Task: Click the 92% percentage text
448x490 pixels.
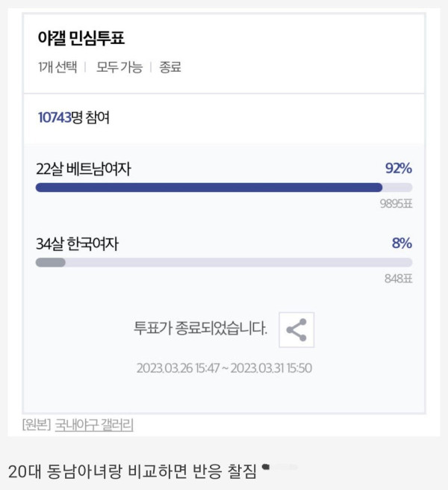Action: coord(399,169)
